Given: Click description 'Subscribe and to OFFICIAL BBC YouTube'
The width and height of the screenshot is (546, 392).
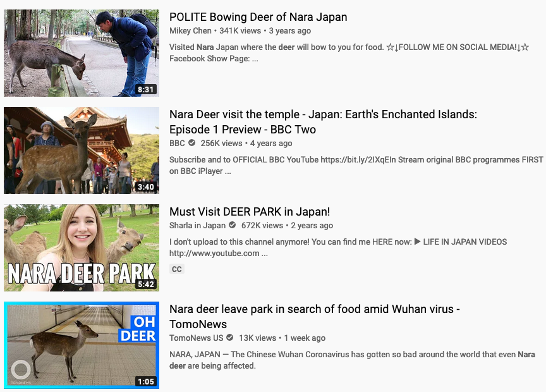Looking at the screenshot, I should click(356, 165).
